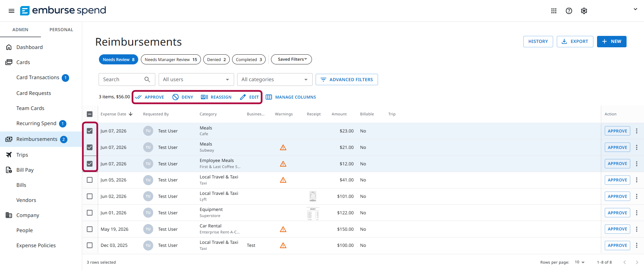Open Bill Pay in sidebar
Screen dimensions: 644x270
25,170
